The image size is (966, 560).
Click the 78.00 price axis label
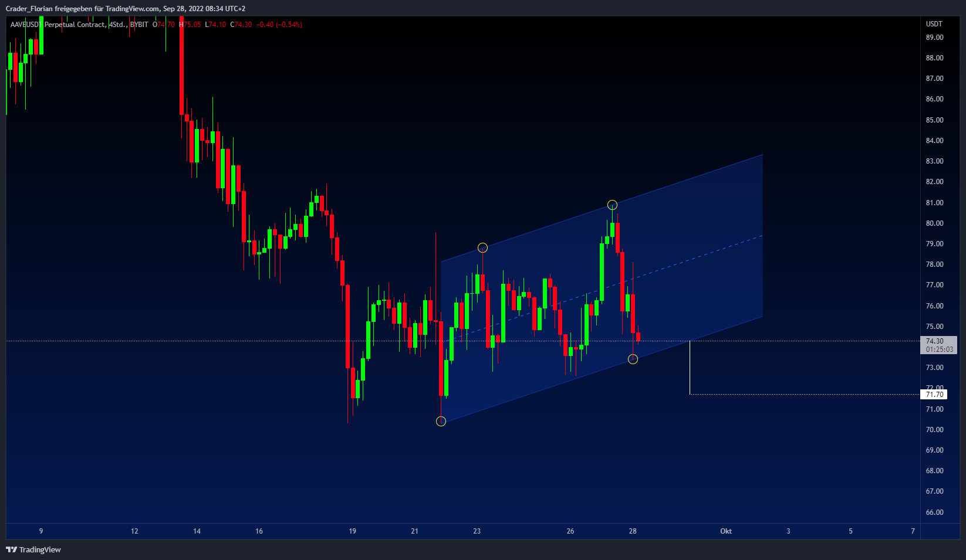point(935,264)
